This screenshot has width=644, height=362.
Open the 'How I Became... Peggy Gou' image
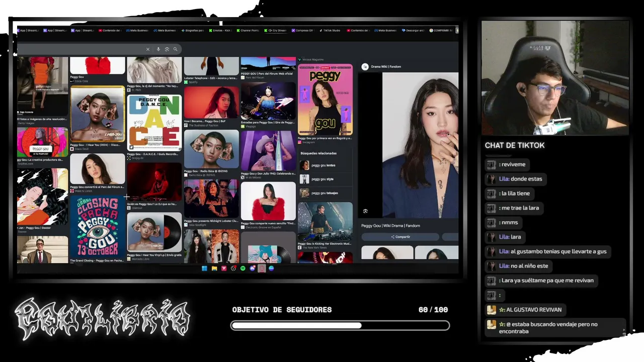pyautogui.click(x=211, y=103)
